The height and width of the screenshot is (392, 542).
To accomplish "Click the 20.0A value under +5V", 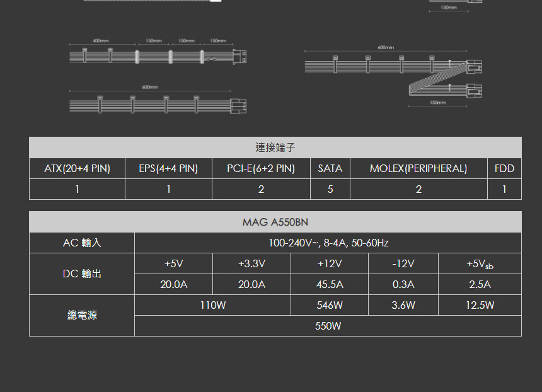I will [x=173, y=284].
